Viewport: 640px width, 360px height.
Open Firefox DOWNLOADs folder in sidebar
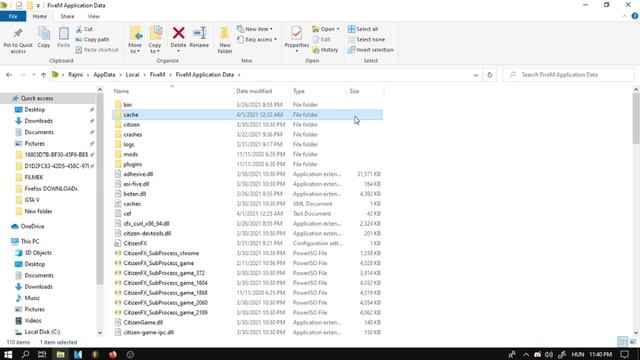tap(51, 189)
